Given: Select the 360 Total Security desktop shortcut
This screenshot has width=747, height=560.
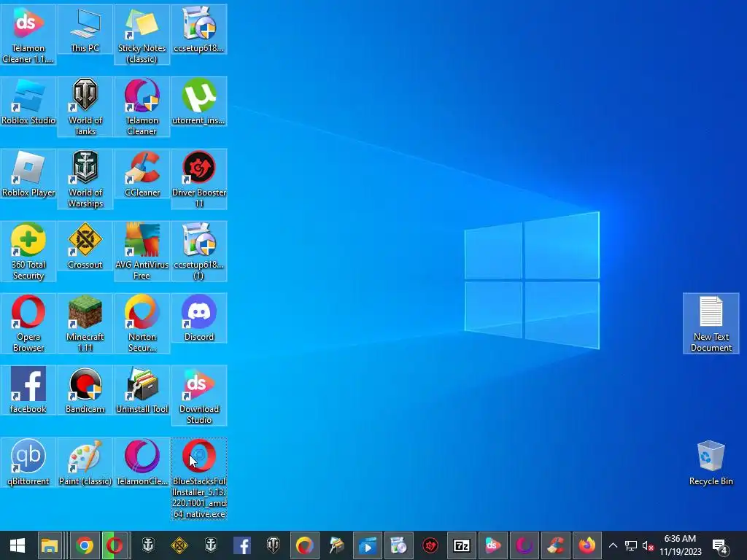Looking at the screenshot, I should pos(28,252).
